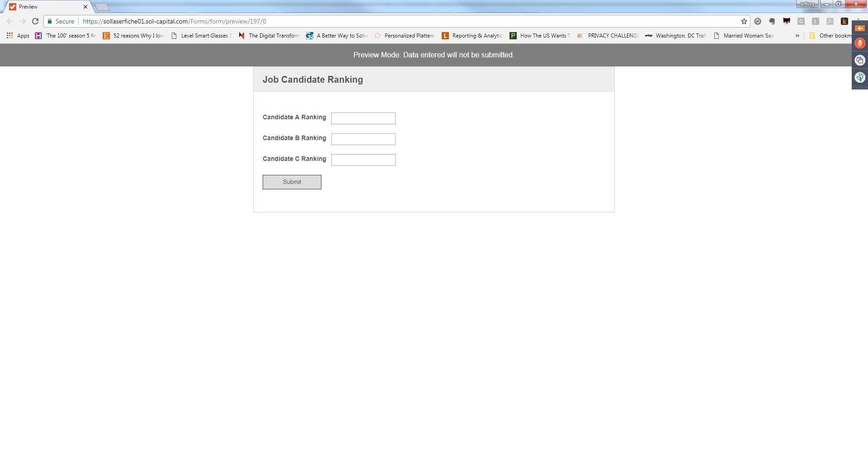Click the browser forward arrow
This screenshot has width=868, height=470.
point(23,21)
